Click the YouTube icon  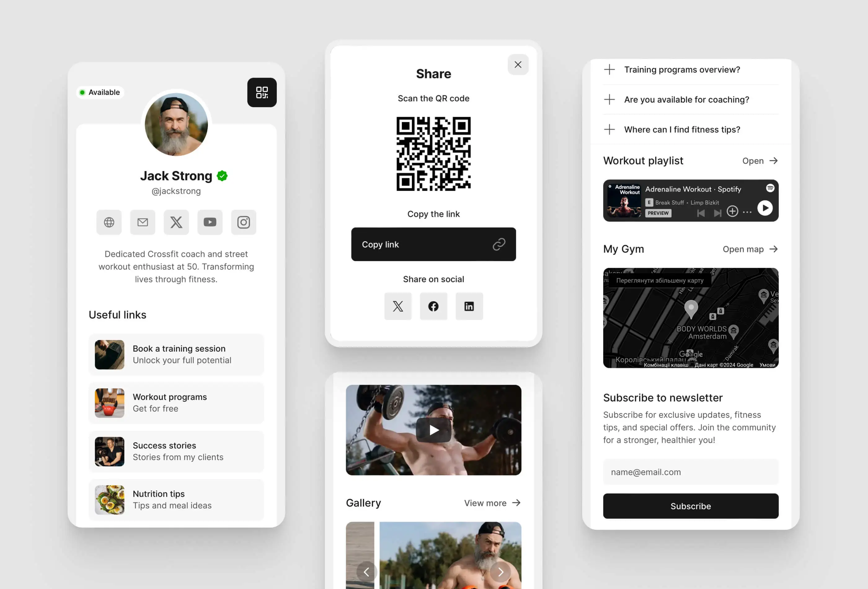click(x=210, y=222)
